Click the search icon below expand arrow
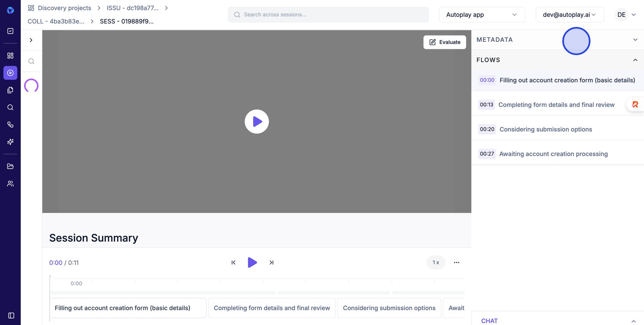The width and height of the screenshot is (644, 325). pos(31,62)
